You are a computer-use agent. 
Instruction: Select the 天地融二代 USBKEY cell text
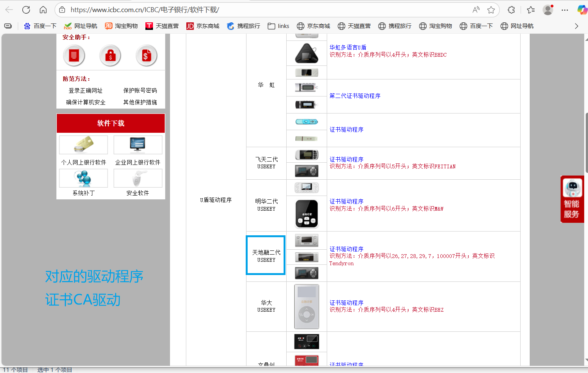click(x=266, y=256)
